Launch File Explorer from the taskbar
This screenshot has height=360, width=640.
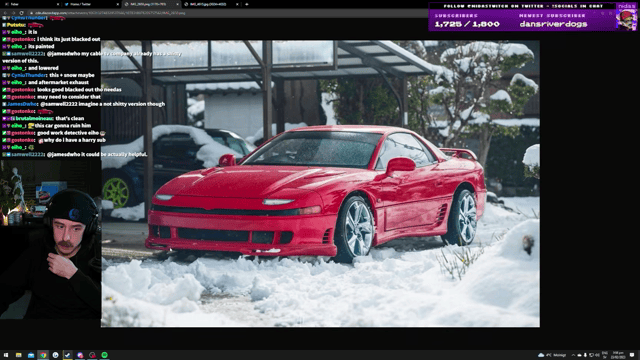click(x=18, y=355)
